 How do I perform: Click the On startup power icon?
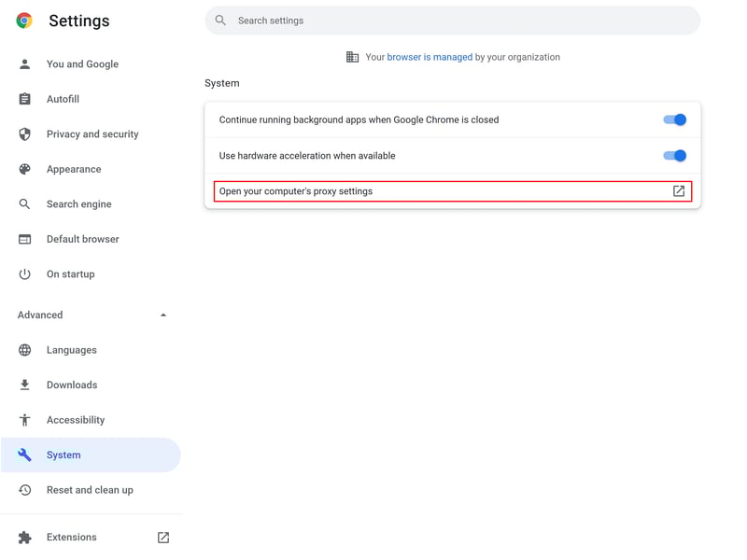[25, 274]
